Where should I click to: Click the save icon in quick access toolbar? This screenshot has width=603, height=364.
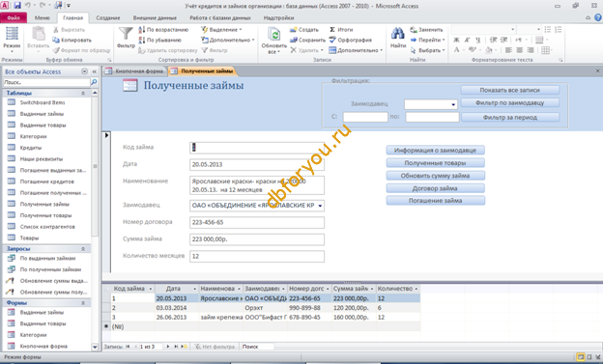click(x=17, y=6)
